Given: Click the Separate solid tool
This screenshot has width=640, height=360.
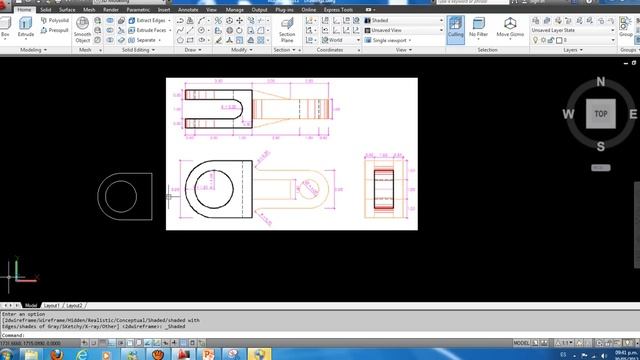Looking at the screenshot, I should tap(143, 40).
